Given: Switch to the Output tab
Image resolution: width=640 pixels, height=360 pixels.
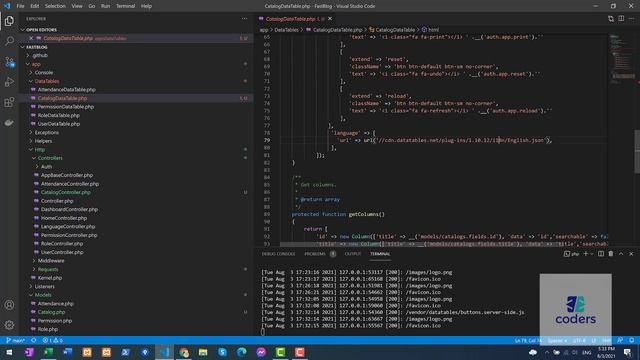Looking at the screenshot, I should pos(353,254).
